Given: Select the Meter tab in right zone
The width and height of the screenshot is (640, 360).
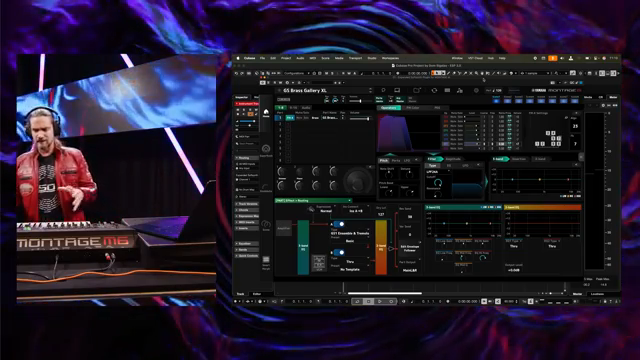Looking at the screenshot, I should (x=613, y=97).
